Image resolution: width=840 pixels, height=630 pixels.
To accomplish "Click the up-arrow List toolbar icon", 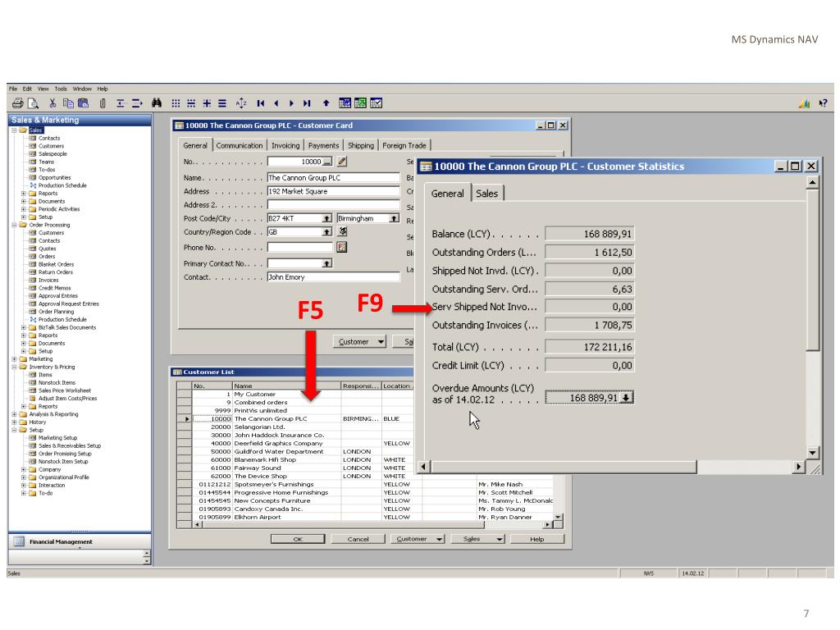I will click(x=326, y=103).
